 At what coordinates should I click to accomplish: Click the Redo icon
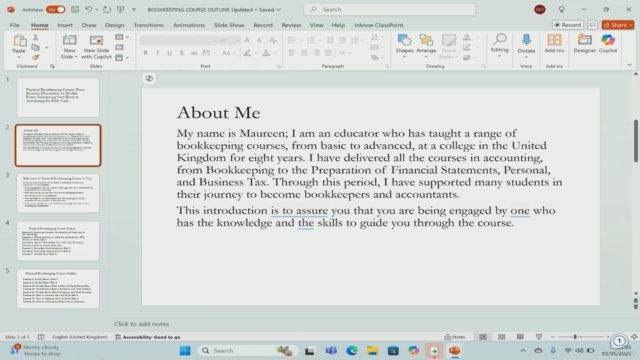click(x=107, y=9)
